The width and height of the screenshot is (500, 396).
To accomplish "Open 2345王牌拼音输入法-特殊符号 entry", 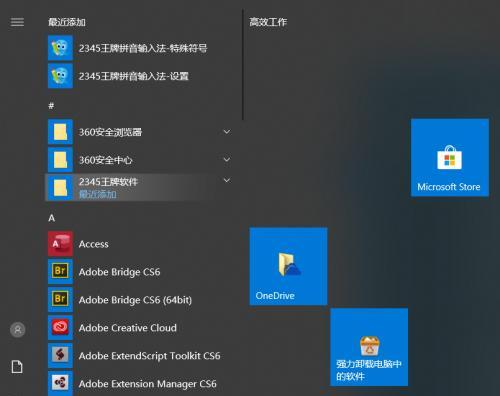I will (x=143, y=48).
